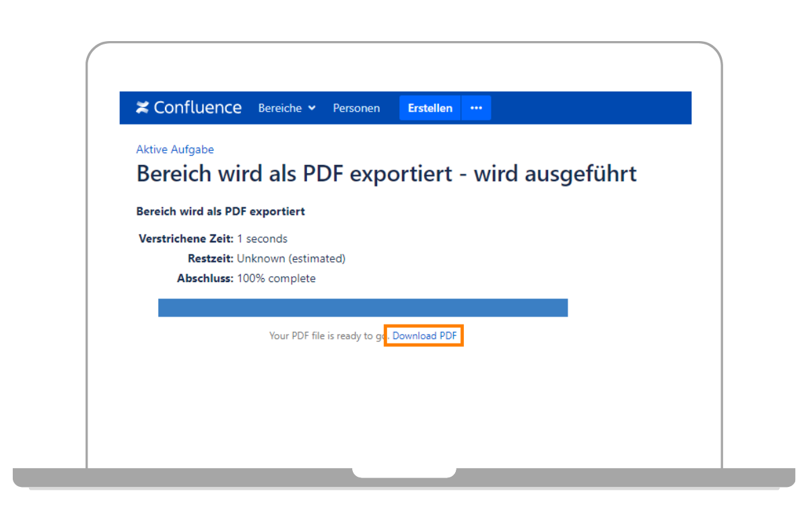Viewport: 808px width, 532px height.
Task: Open the Bereiche menu
Action: 280,108
